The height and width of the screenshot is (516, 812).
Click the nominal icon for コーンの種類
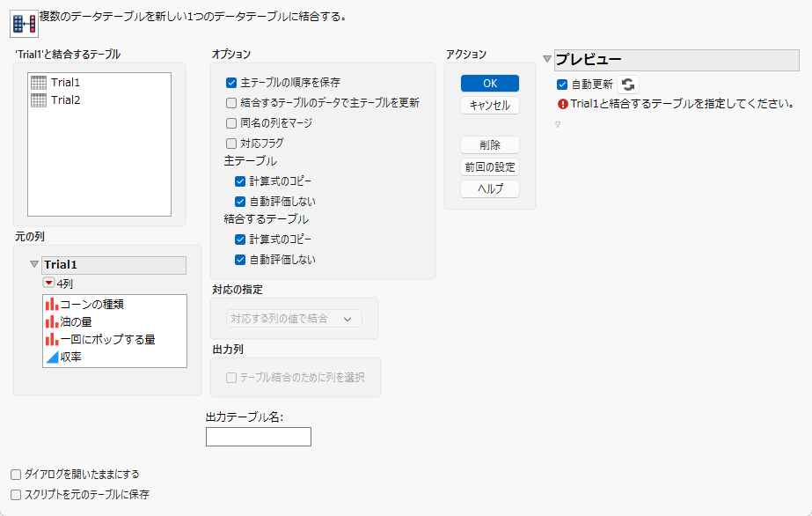click(52, 304)
